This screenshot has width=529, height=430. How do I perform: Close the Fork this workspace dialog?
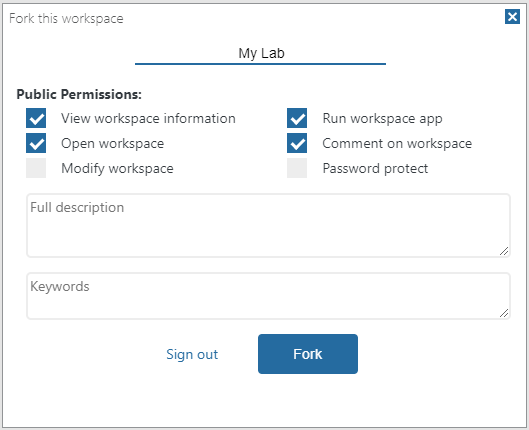click(x=512, y=17)
